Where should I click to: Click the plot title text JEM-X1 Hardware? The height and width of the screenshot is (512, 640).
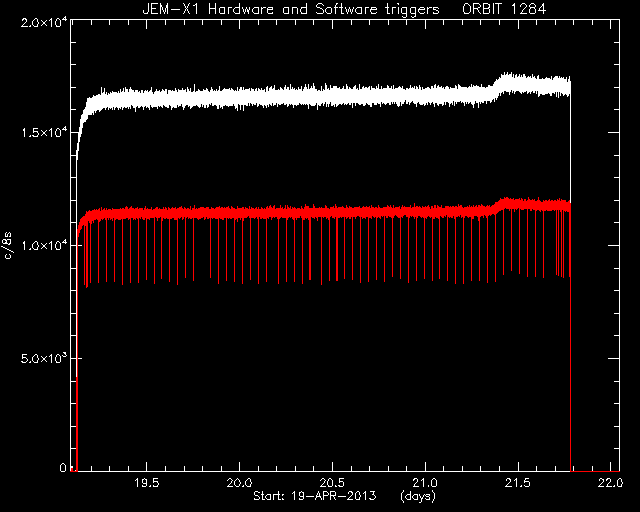coord(209,9)
